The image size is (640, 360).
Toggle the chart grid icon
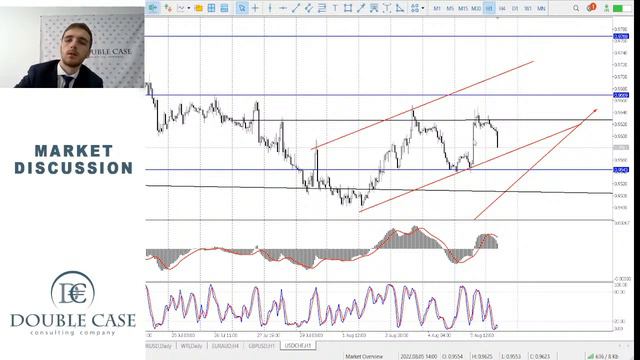coord(211,8)
